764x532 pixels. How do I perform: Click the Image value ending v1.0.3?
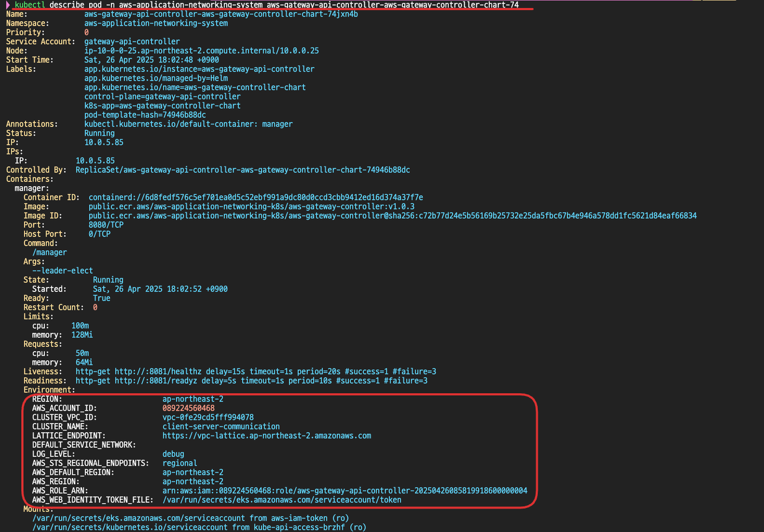[251, 207]
